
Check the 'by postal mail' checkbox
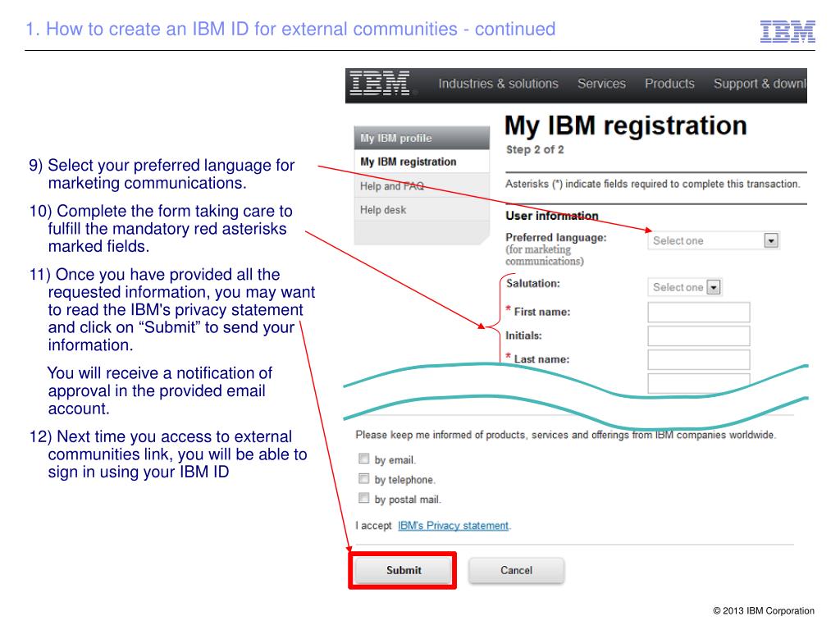tap(363, 498)
